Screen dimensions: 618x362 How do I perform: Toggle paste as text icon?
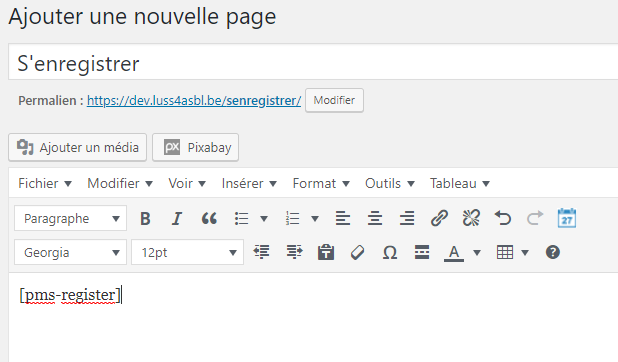(x=326, y=252)
